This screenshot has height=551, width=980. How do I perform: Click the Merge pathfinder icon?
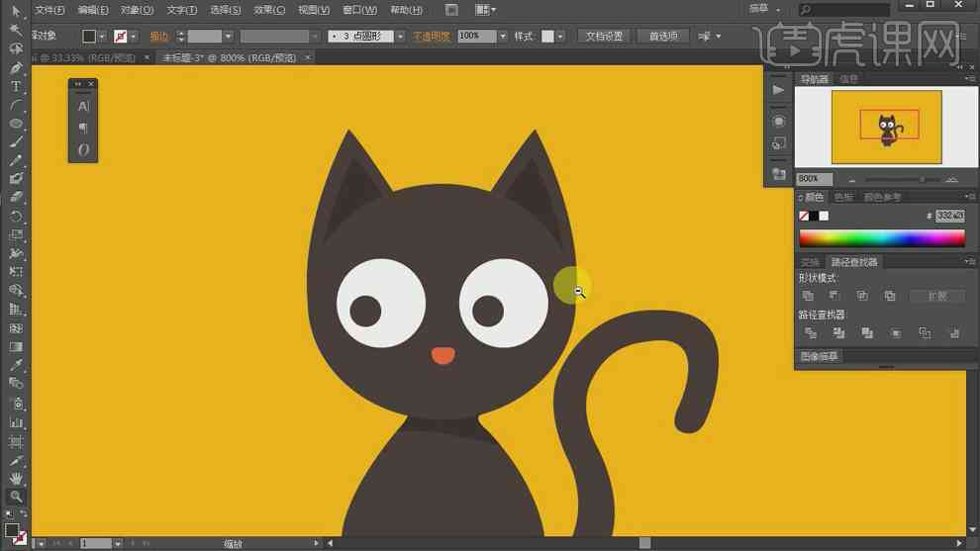[867, 333]
